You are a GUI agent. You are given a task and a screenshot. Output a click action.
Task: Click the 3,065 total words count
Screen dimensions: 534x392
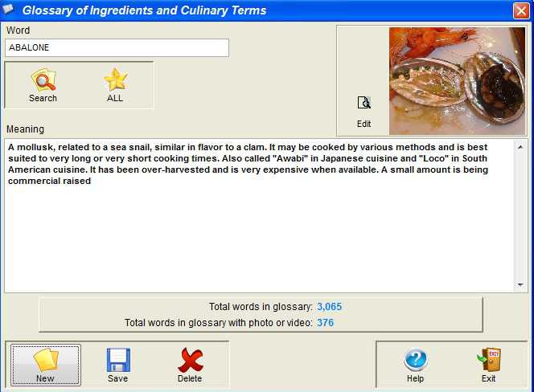[329, 307]
